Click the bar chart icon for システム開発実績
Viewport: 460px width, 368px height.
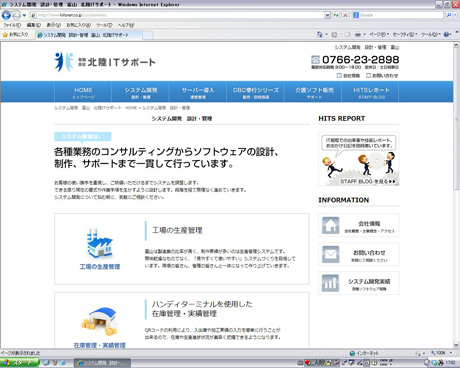pos(330,283)
